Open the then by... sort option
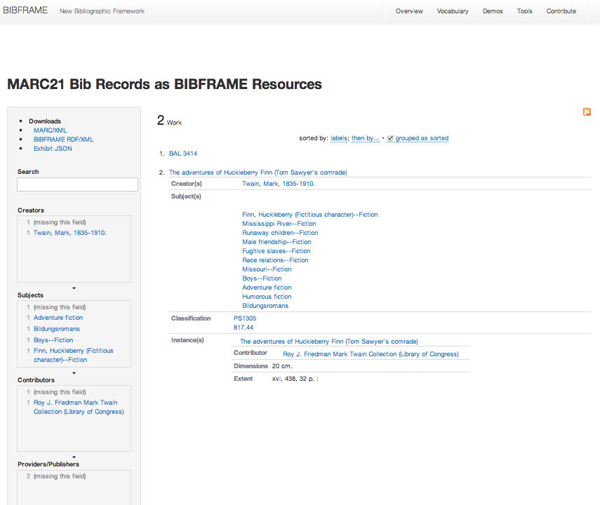The height and width of the screenshot is (505, 600). (x=365, y=138)
